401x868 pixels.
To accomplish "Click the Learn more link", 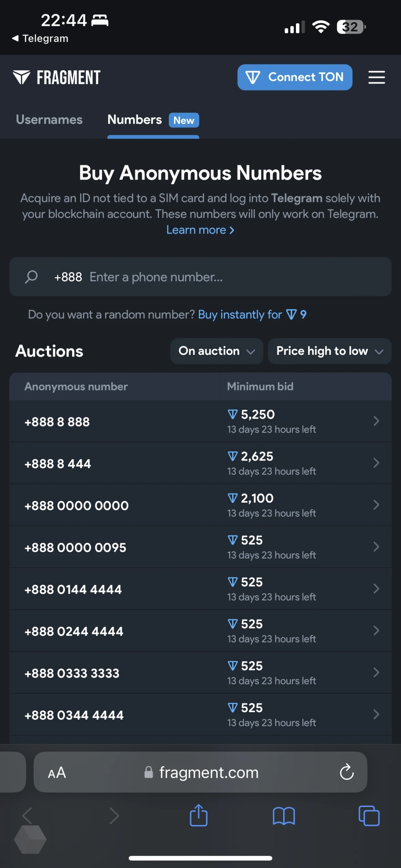I will 200,230.
